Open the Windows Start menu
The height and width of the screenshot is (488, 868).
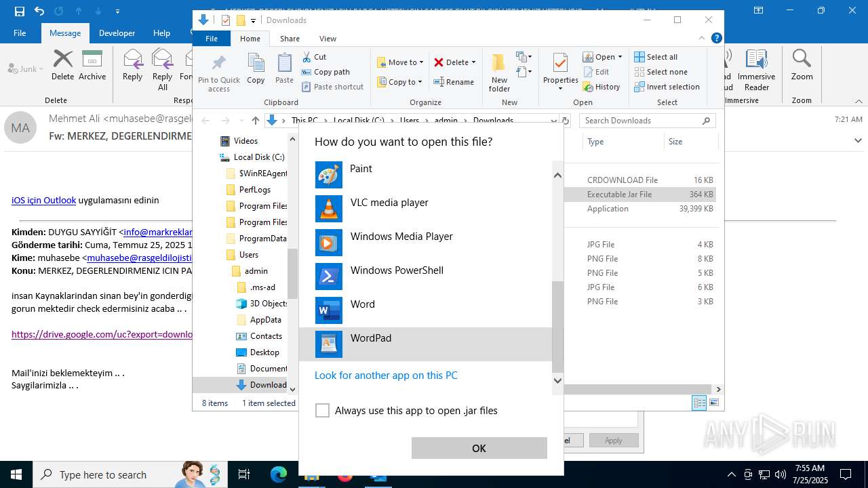(x=16, y=474)
